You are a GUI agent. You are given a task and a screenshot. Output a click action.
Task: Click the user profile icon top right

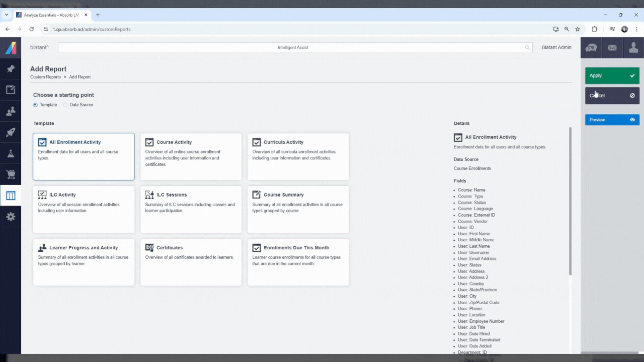pyautogui.click(x=633, y=48)
